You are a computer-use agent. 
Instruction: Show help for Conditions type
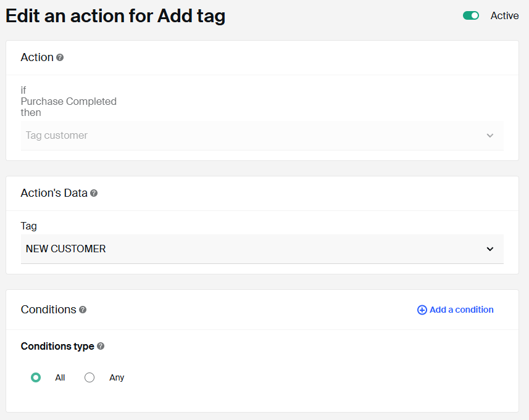(101, 346)
